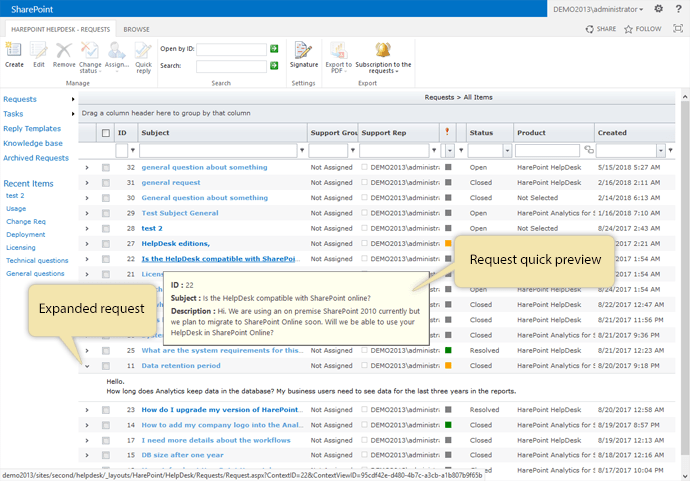The width and height of the screenshot is (690, 481).
Task: Open Requests in left navigation
Action: 20,99
